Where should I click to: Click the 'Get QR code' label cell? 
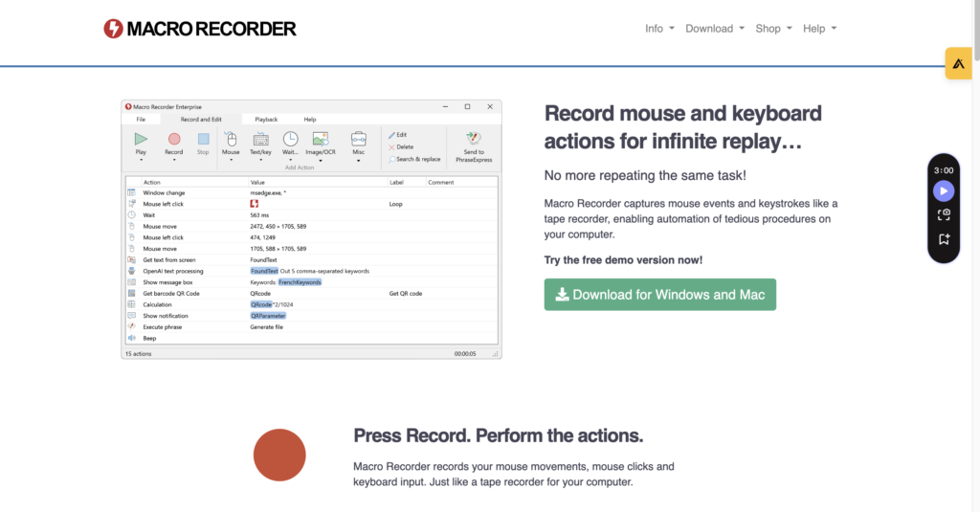[x=406, y=293]
